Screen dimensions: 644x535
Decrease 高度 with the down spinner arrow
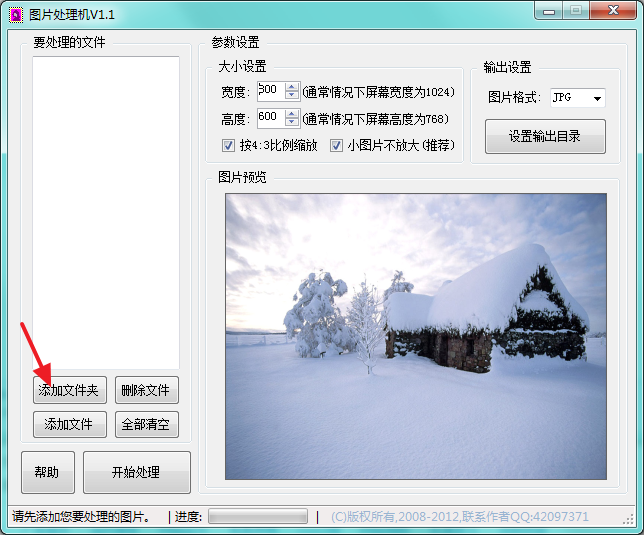(292, 122)
